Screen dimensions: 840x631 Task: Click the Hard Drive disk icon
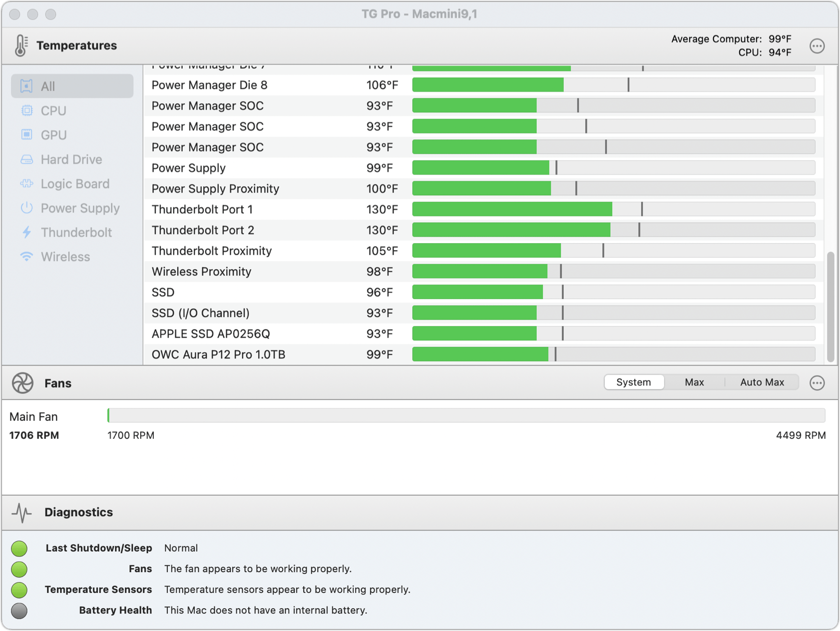pos(27,159)
